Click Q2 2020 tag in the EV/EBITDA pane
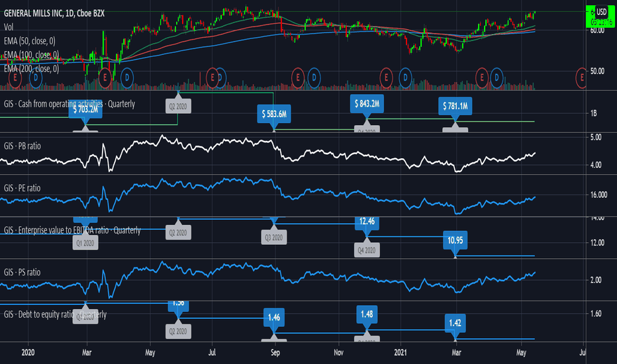 coord(178,232)
